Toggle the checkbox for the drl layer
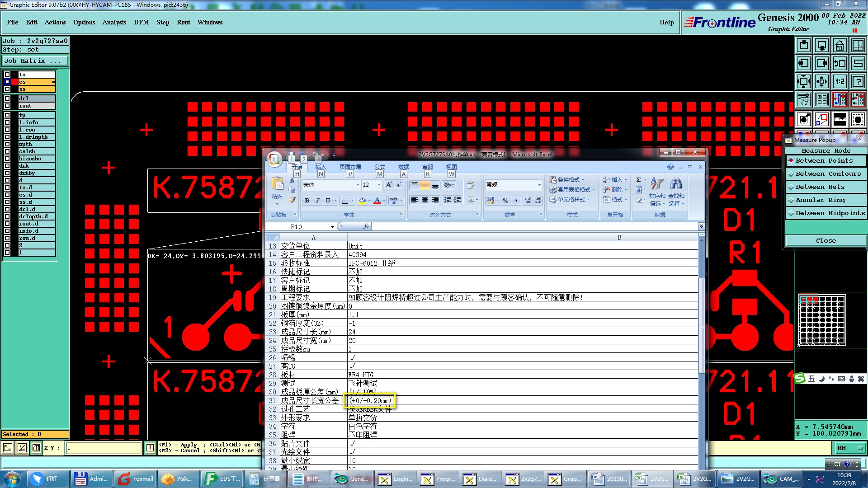The width and height of the screenshot is (868, 488). tap(7, 99)
